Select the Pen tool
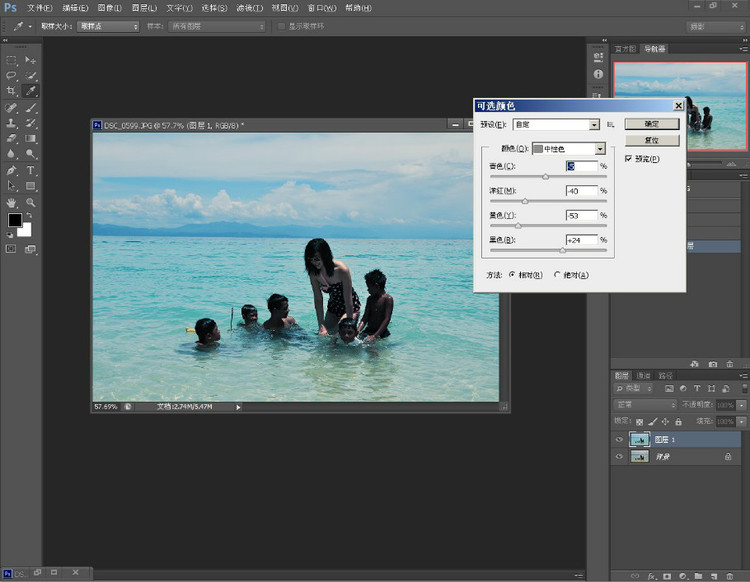The height and width of the screenshot is (582, 750). (11, 171)
